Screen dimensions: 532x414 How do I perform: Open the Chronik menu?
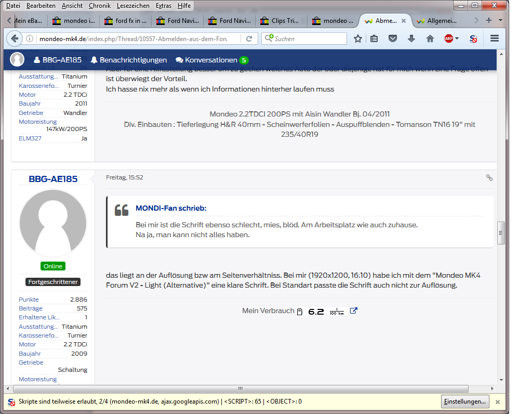click(99, 5)
